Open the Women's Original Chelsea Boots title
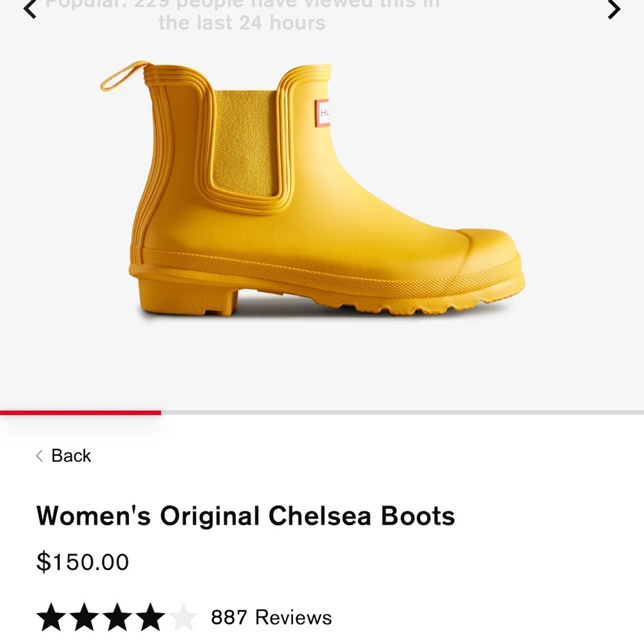644x644 pixels. pyautogui.click(x=246, y=515)
